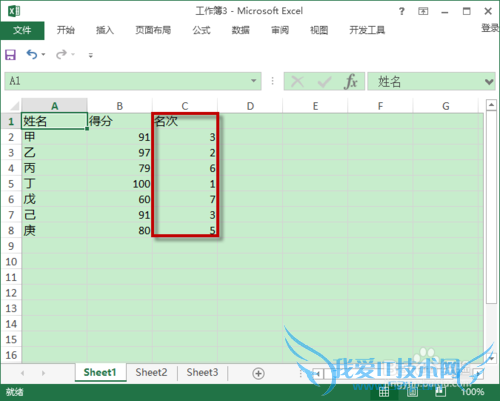
Task: Select column A header
Action: point(54,106)
